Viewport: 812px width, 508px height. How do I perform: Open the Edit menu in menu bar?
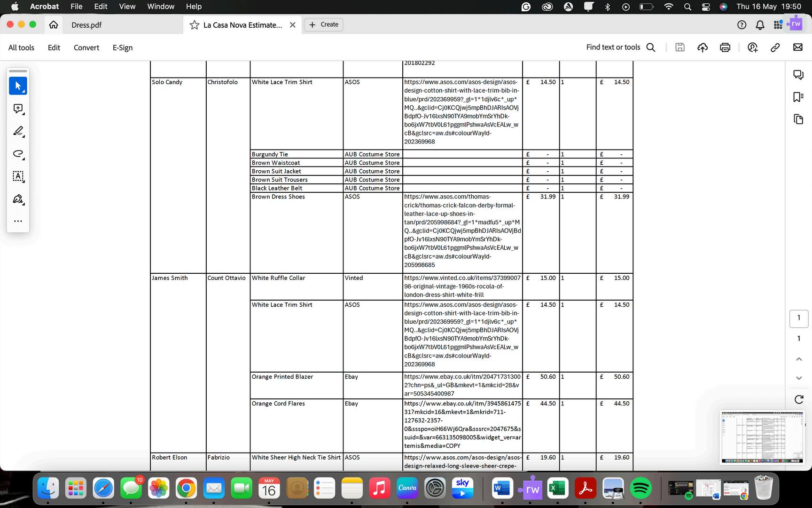pos(101,7)
